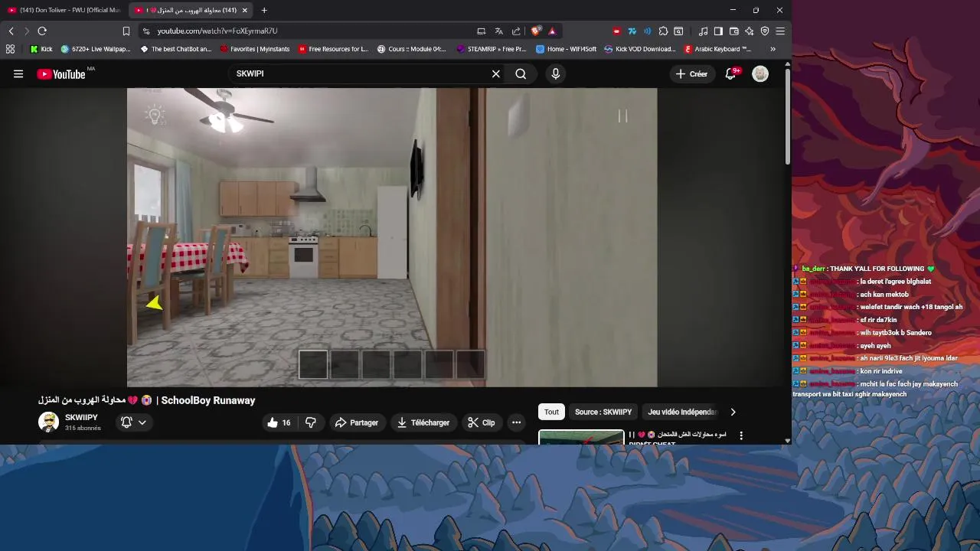Viewport: 980px width, 551px height.
Task: Switch to Don Toliver FWU tab
Action: point(64,10)
